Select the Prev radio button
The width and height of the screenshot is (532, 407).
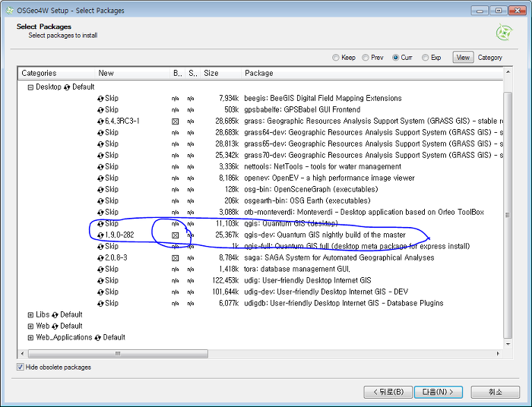(x=366, y=58)
